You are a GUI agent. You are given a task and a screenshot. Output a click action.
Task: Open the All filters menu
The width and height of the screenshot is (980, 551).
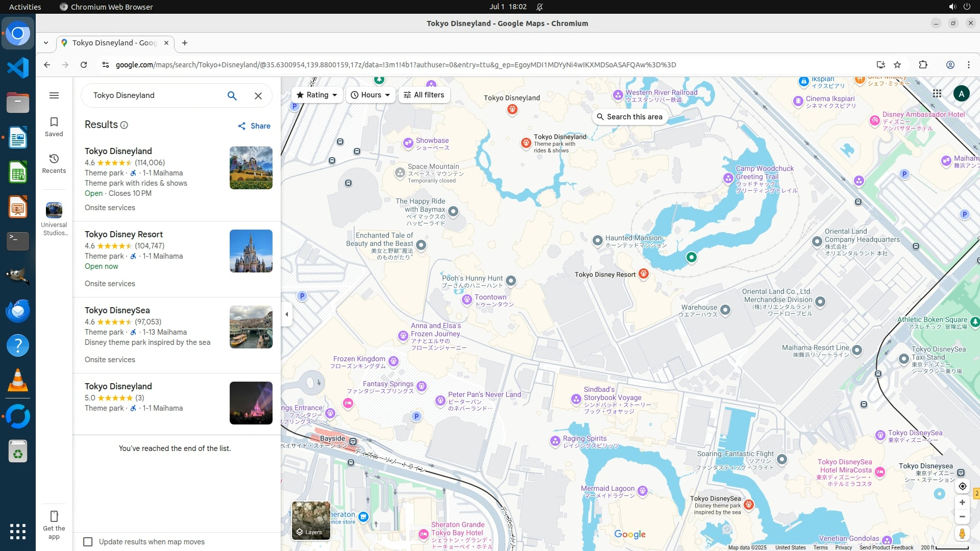pos(424,95)
